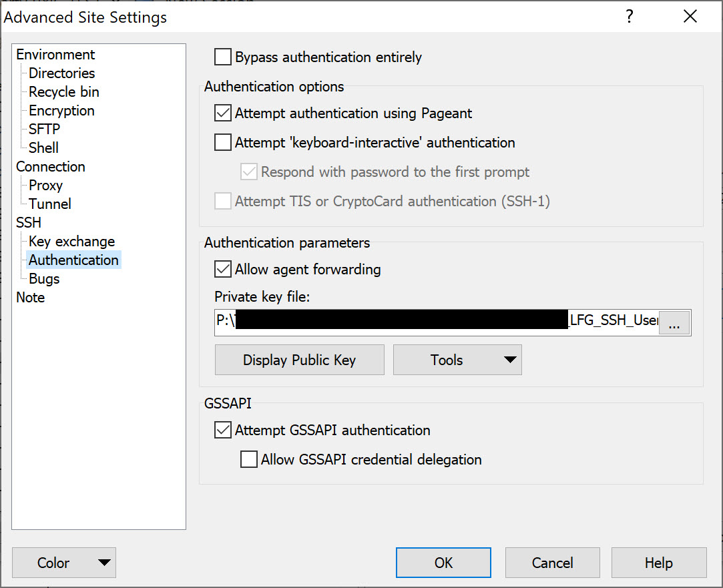
Task: Browse for private key file with ellipsis button
Action: pyautogui.click(x=674, y=323)
